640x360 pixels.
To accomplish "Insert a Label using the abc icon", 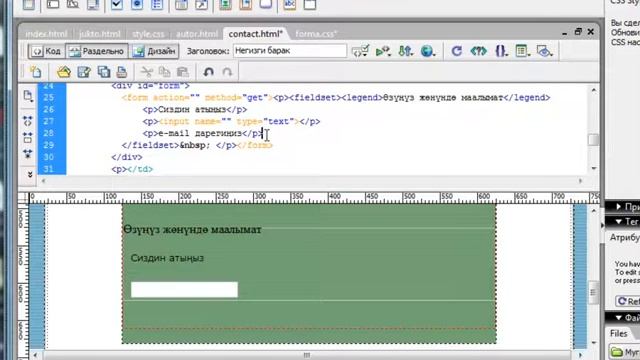I will pos(290,4).
